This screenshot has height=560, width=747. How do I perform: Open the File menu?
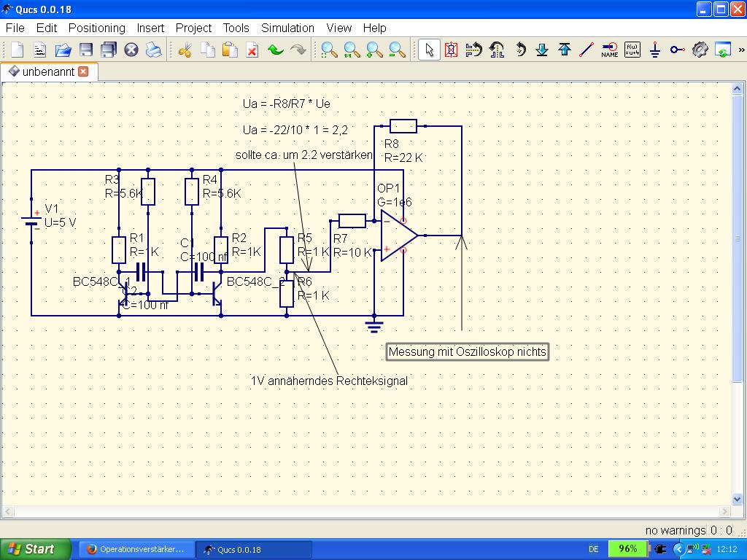tap(15, 28)
